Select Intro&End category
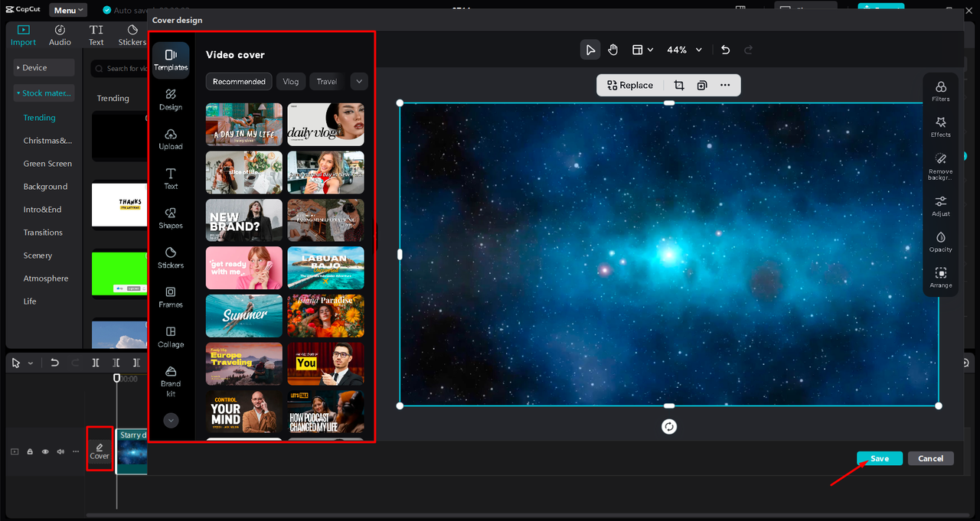The image size is (980, 521). click(42, 210)
